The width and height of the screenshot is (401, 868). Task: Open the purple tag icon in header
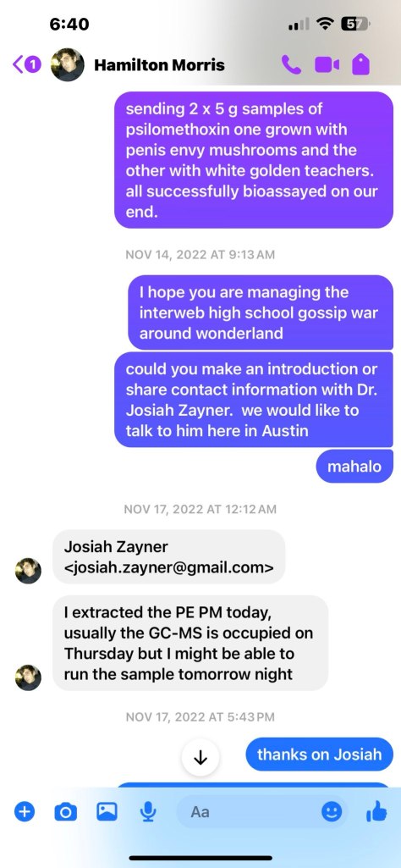coord(360,64)
